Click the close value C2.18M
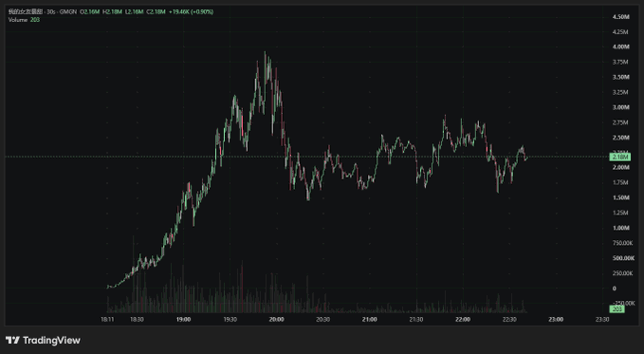Viewport: 644px width, 354px height. pos(156,12)
